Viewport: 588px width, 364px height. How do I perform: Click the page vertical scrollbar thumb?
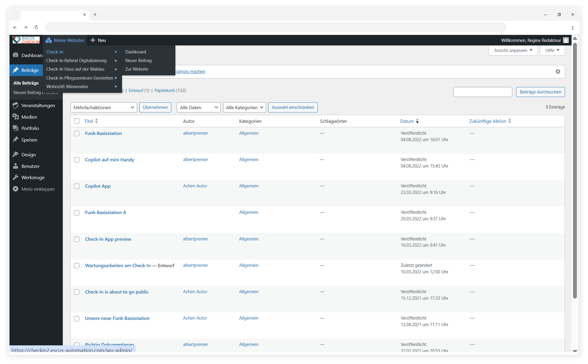pyautogui.click(x=575, y=170)
